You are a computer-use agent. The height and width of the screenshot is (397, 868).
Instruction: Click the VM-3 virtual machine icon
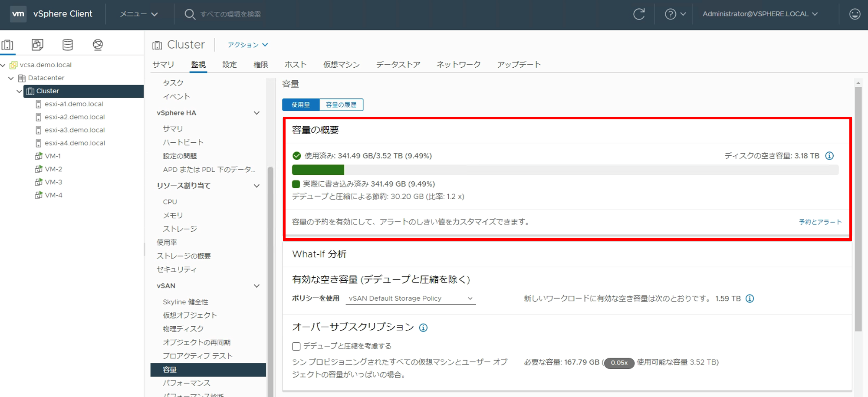(39, 182)
